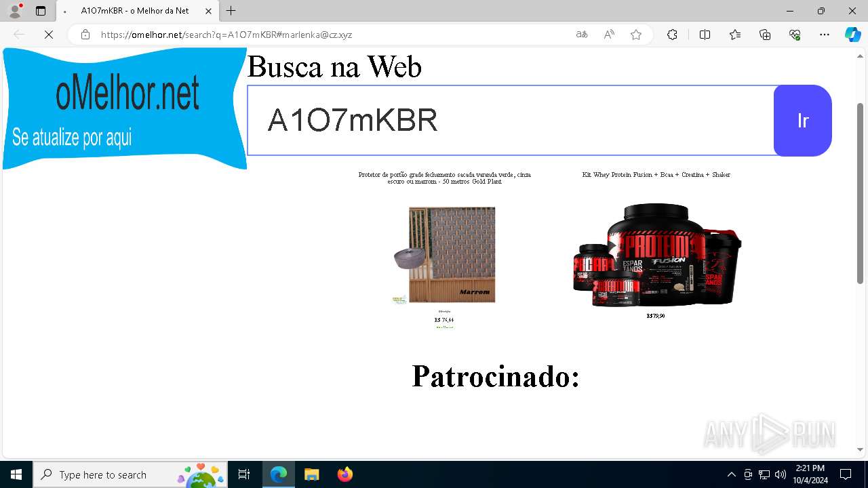The width and height of the screenshot is (868, 488).
Task: Click the search field containing A1O7mKBR
Action: click(511, 121)
